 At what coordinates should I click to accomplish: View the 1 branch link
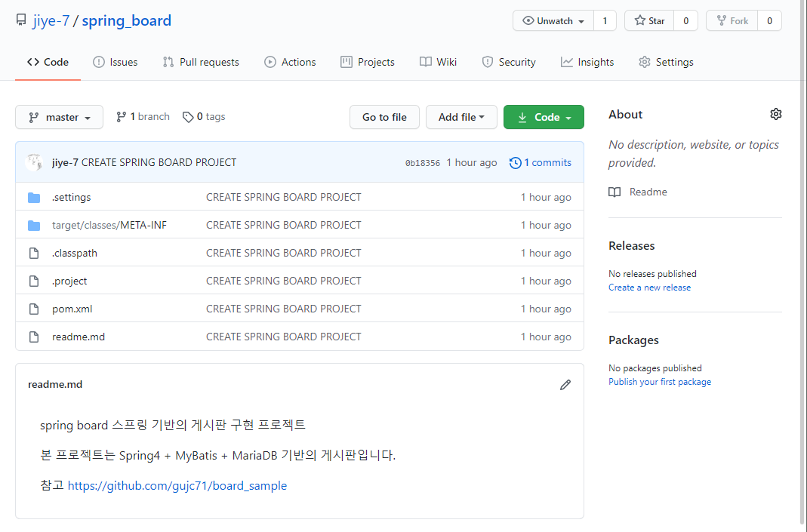pos(143,117)
